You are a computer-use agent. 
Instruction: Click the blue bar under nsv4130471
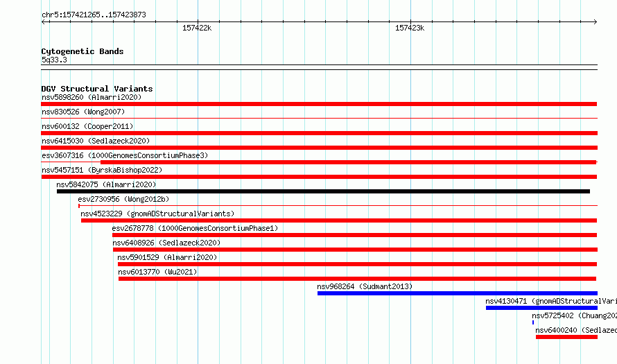click(541, 308)
